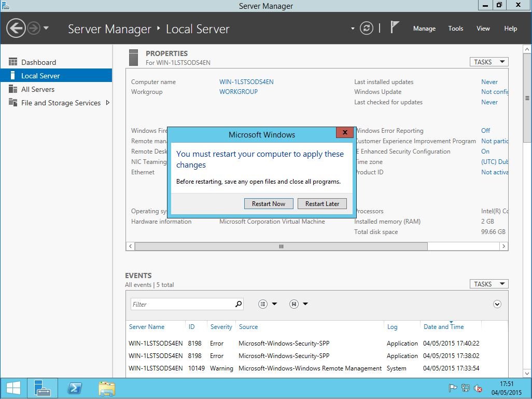Open Windows PowerShell from taskbar
The height and width of the screenshot is (399, 532).
coord(75,388)
